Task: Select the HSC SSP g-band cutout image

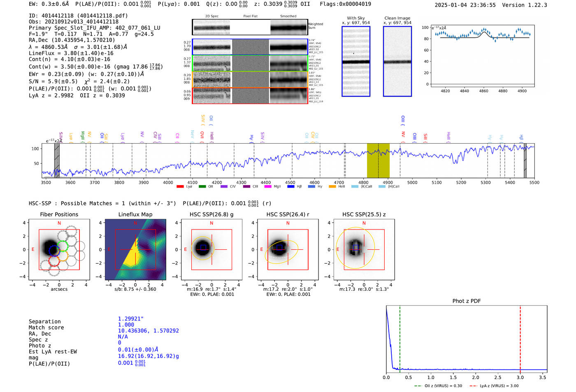Action: (211, 250)
